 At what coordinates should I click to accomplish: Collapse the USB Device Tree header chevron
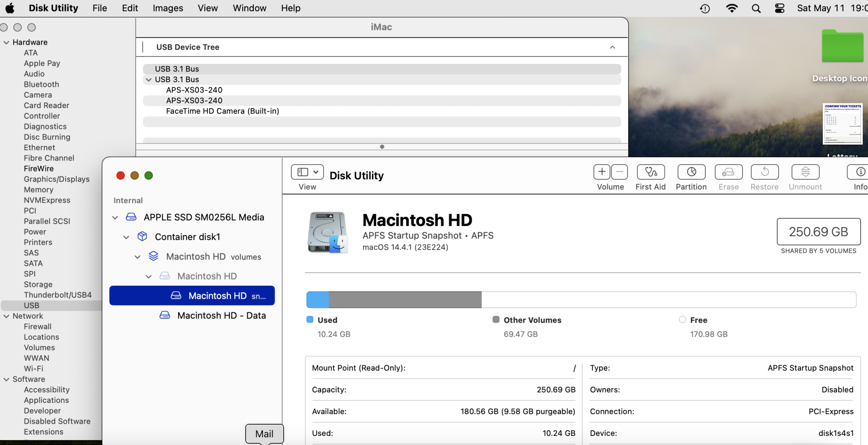tap(612, 47)
